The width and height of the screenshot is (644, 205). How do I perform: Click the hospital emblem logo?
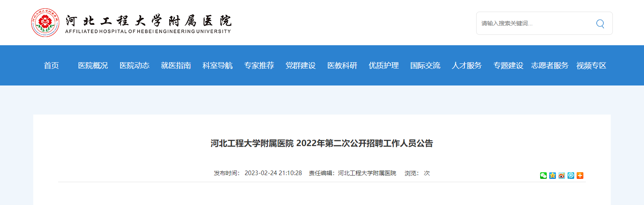(x=46, y=23)
